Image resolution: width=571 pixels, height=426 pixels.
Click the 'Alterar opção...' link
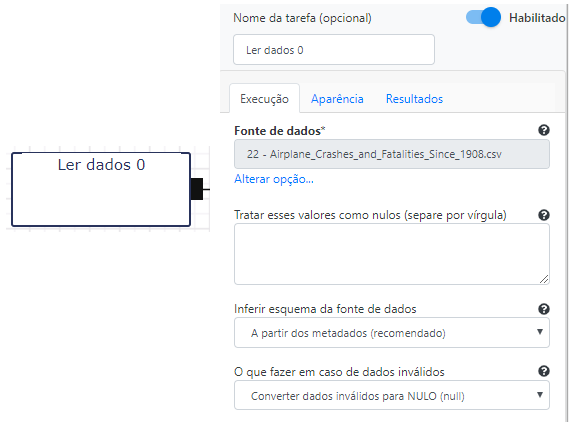click(273, 179)
